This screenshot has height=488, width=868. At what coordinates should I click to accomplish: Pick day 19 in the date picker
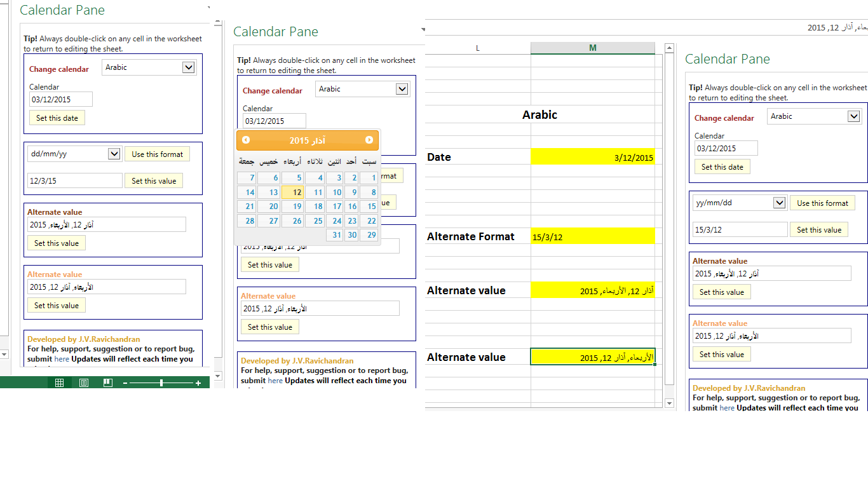pyautogui.click(x=292, y=206)
